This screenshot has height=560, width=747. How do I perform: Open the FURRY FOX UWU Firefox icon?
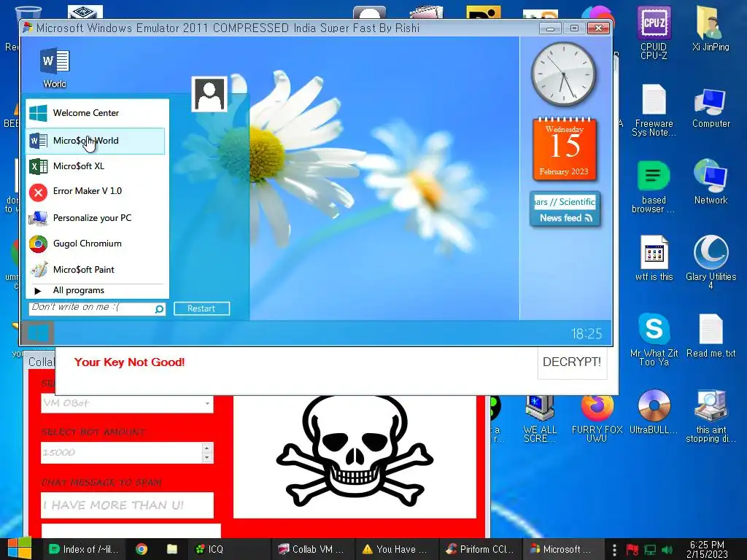pyautogui.click(x=597, y=419)
